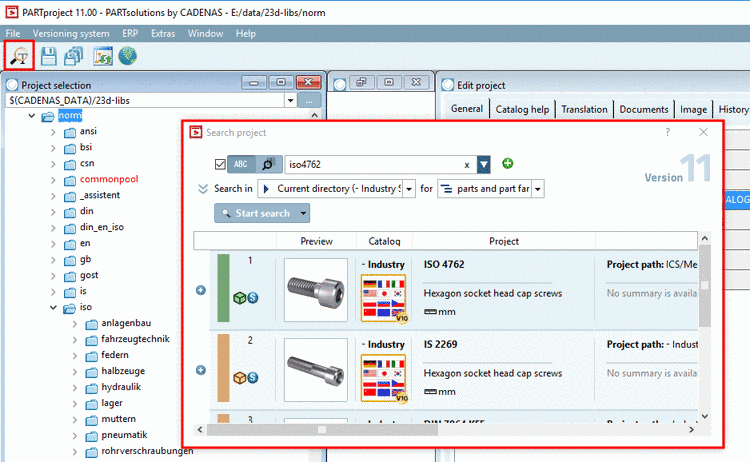Expand result row 1 plus icon
This screenshot has height=462, width=750.
pos(201,290)
